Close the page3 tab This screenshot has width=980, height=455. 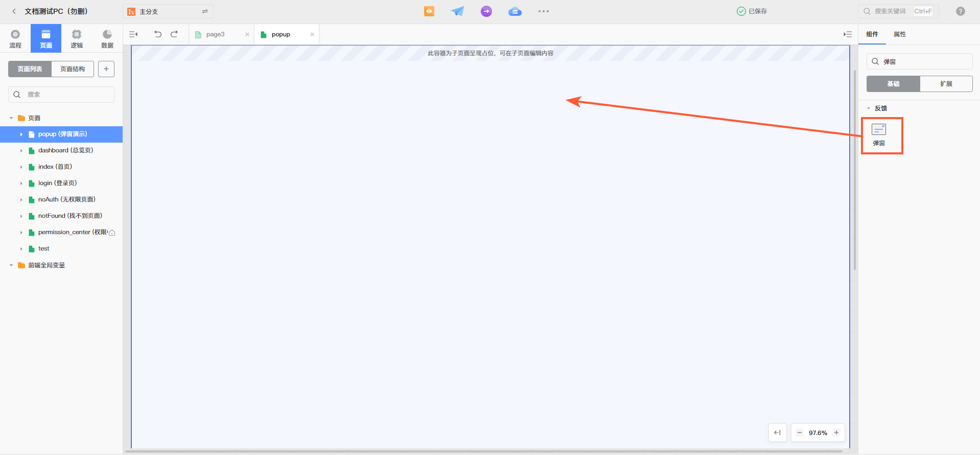[x=247, y=34]
